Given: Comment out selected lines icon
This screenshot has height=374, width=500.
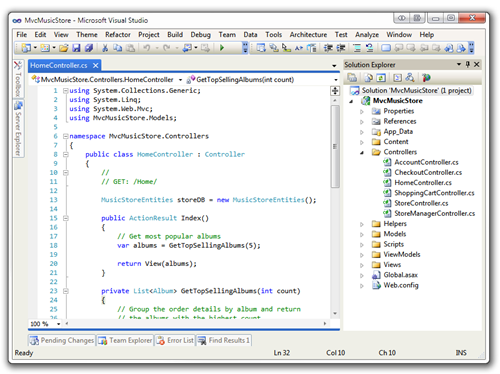Looking at the screenshot, I should tap(357, 48).
